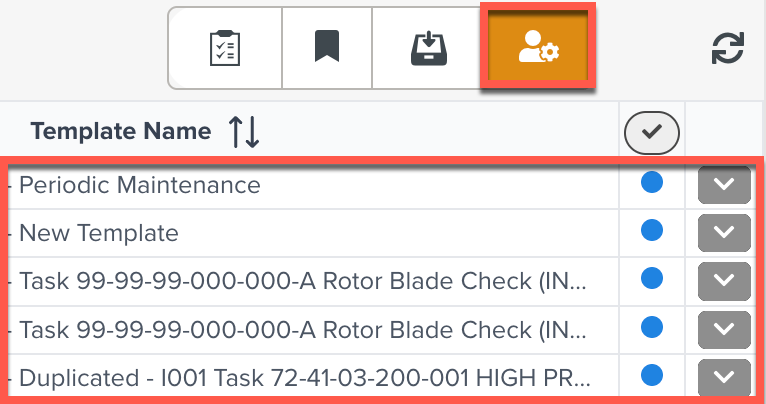Toggle blue dot on Duplicated - I001 Task row

[651, 376]
